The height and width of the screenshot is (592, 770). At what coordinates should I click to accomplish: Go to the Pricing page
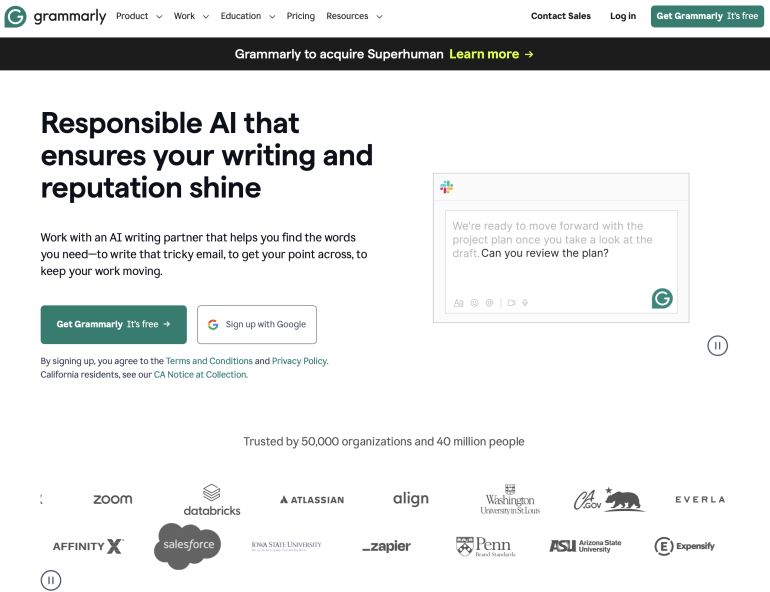[x=301, y=16]
